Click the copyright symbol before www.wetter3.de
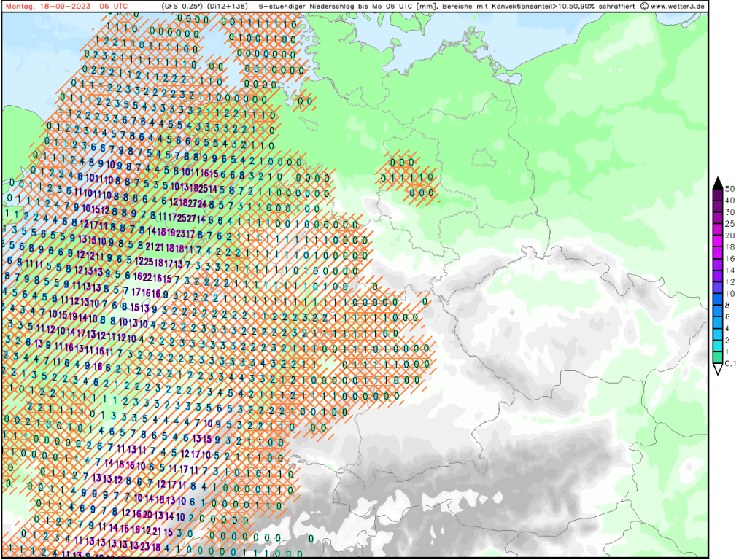747x560 pixels. coord(644,6)
